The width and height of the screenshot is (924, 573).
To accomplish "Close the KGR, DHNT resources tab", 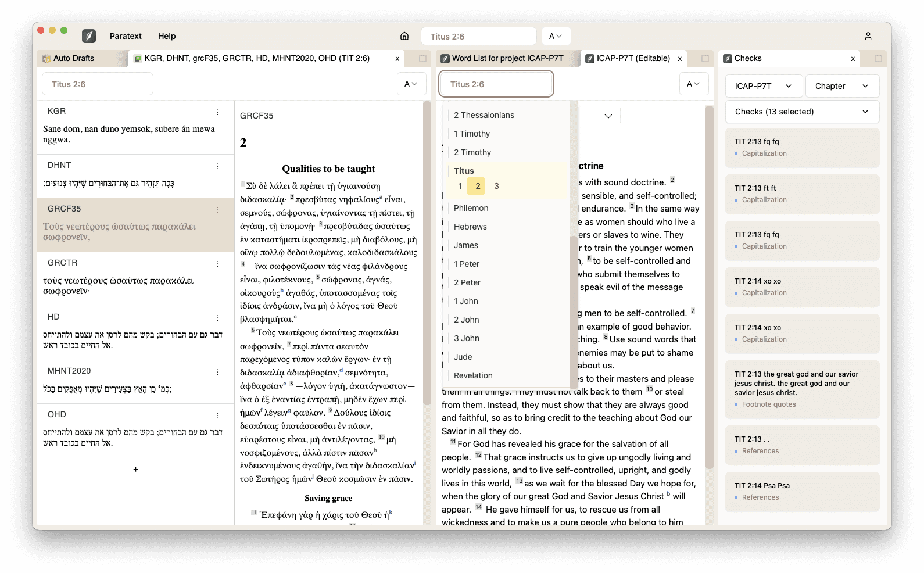I will pos(397,59).
